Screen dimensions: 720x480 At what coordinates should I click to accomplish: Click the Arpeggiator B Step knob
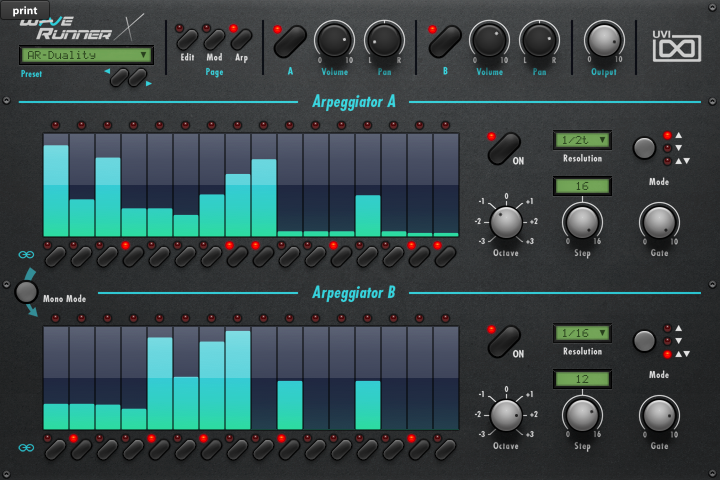[582, 415]
